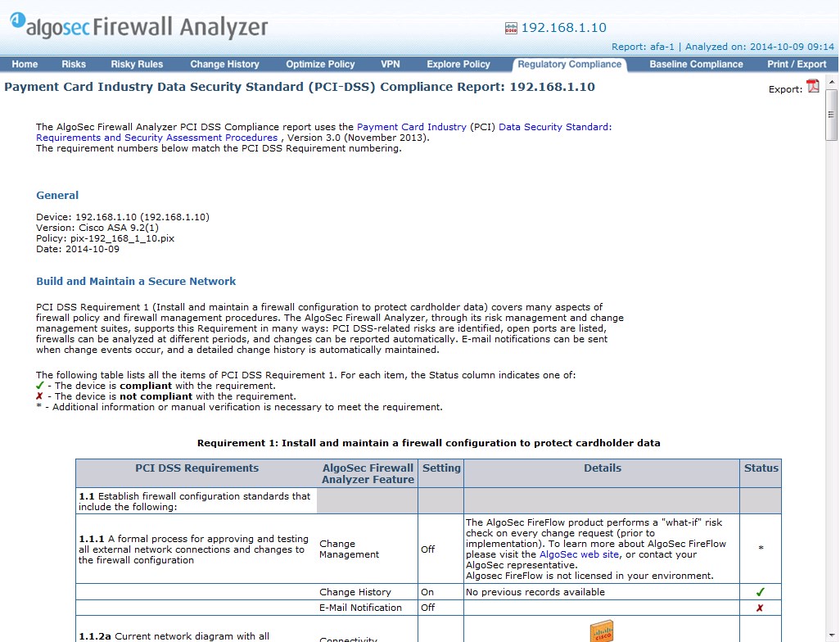Click the '1.1 Establish firewall configuration standards' cell
This screenshot has height=642, width=840.
(x=195, y=502)
